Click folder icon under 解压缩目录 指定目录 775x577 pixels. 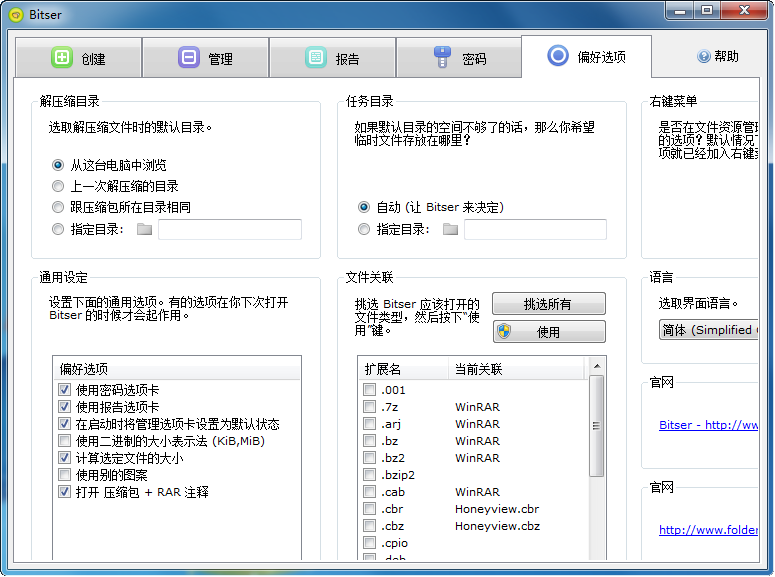click(144, 230)
